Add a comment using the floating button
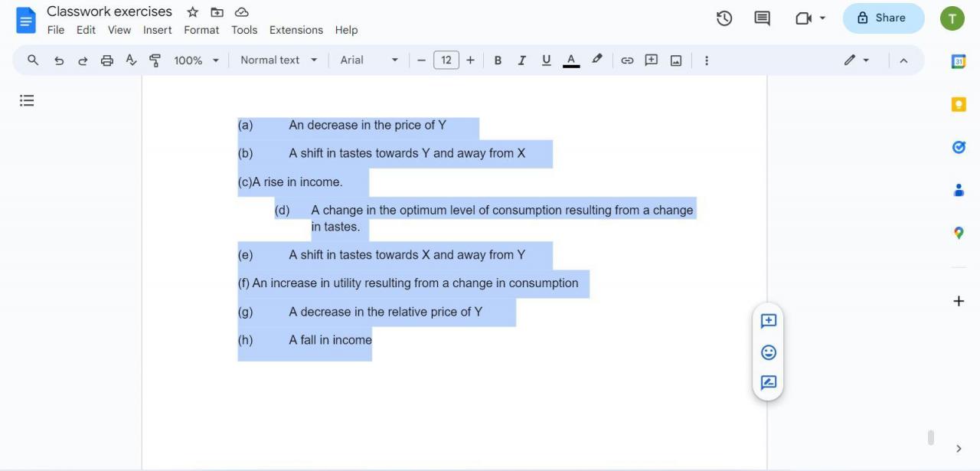980x471 pixels. (767, 321)
